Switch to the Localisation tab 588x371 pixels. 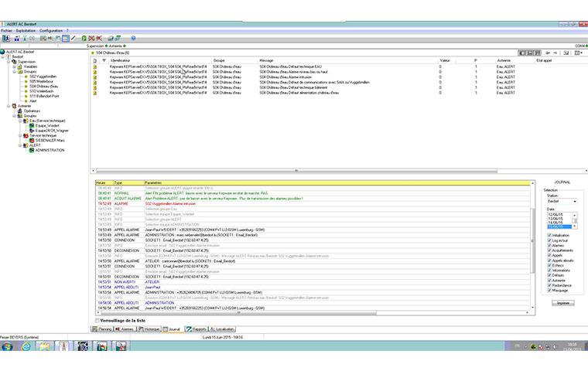(x=222, y=329)
